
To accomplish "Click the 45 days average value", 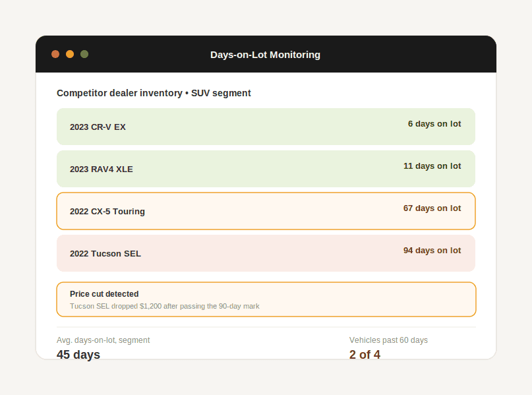I will click(78, 354).
